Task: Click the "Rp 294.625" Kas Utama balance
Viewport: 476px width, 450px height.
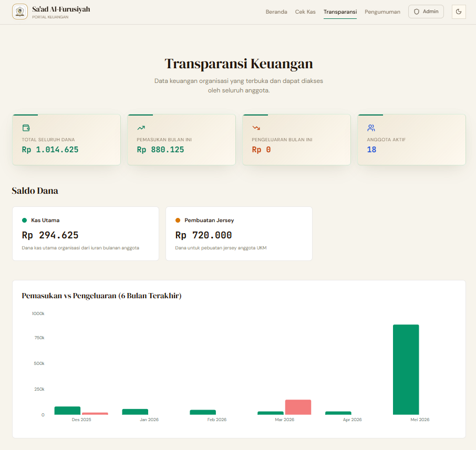Action: [50, 235]
